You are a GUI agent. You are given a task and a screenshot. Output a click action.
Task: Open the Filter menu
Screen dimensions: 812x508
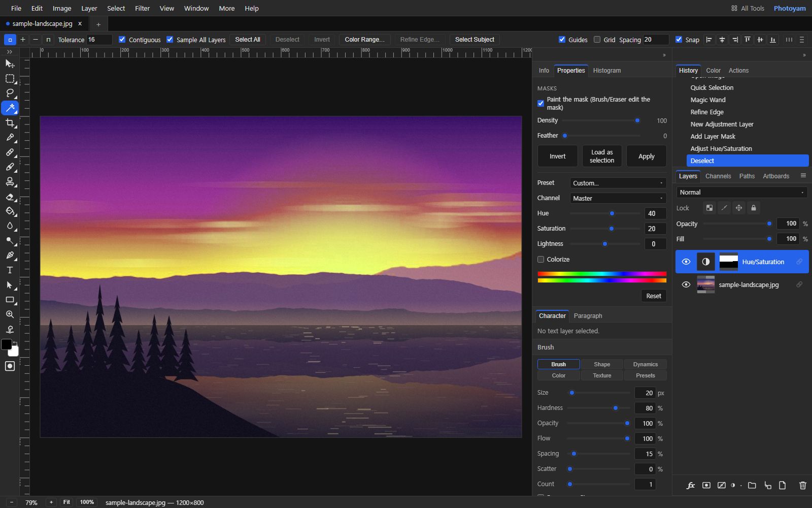tap(142, 8)
